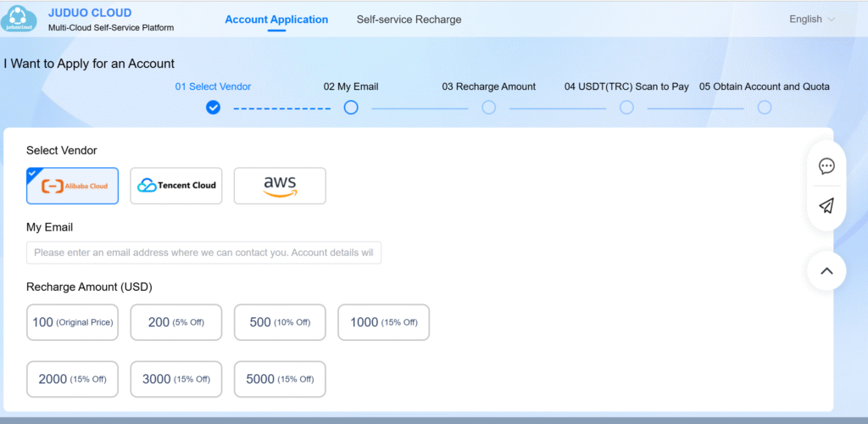Click the '05 Obtain Account and Quota' label
This screenshot has height=424, width=868.
pos(765,86)
